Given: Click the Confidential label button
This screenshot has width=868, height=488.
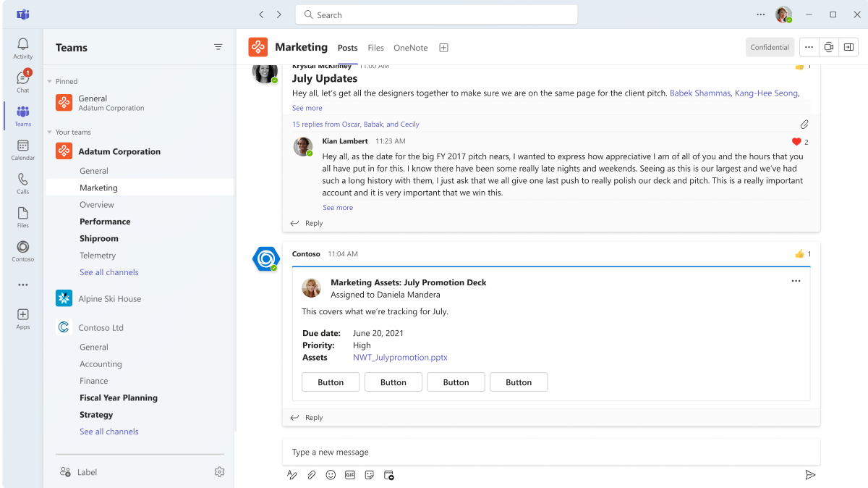Looking at the screenshot, I should point(770,47).
